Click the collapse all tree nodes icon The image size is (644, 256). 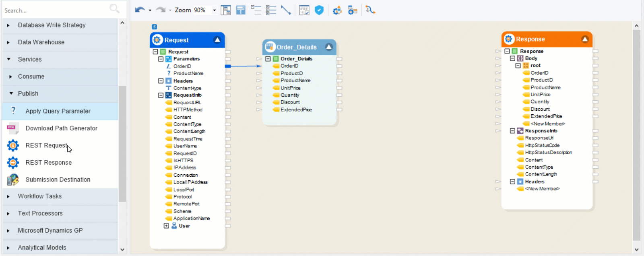256,10
